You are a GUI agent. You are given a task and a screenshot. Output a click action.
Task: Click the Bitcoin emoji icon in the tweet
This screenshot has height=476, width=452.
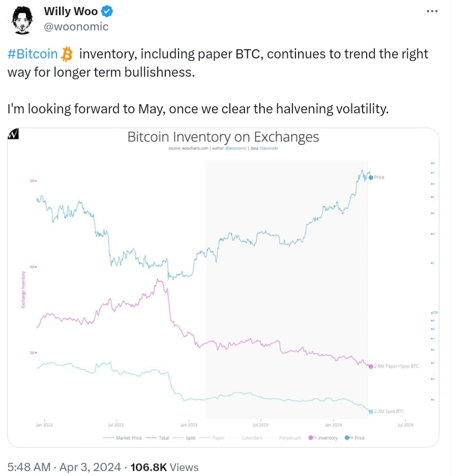tap(67, 53)
